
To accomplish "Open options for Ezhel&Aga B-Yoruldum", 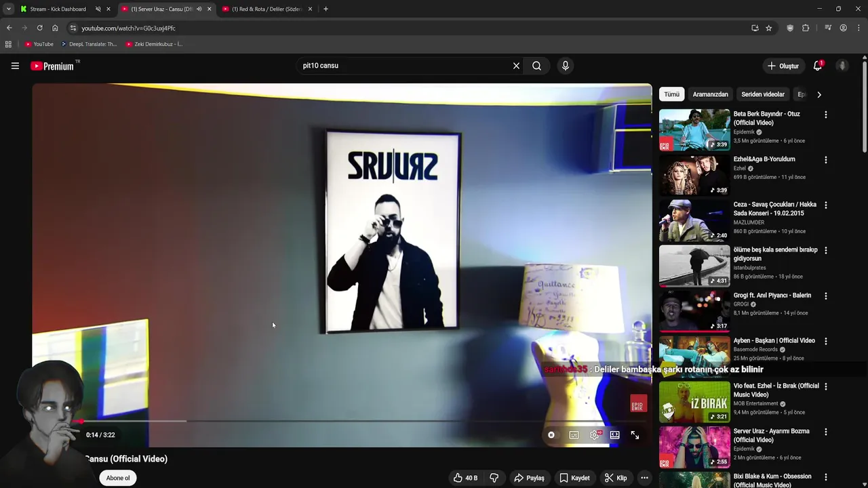I will point(825,160).
